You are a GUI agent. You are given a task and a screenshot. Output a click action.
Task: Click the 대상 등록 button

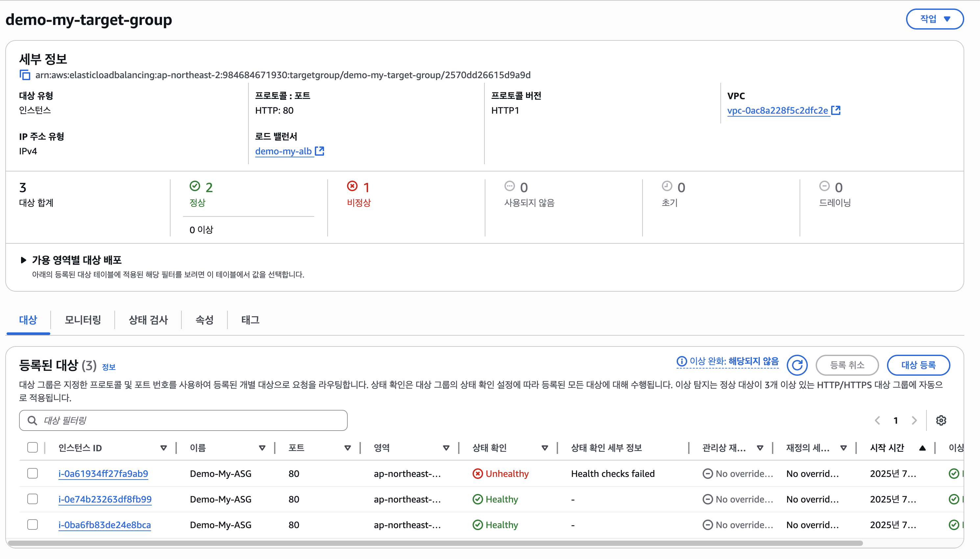(x=918, y=365)
